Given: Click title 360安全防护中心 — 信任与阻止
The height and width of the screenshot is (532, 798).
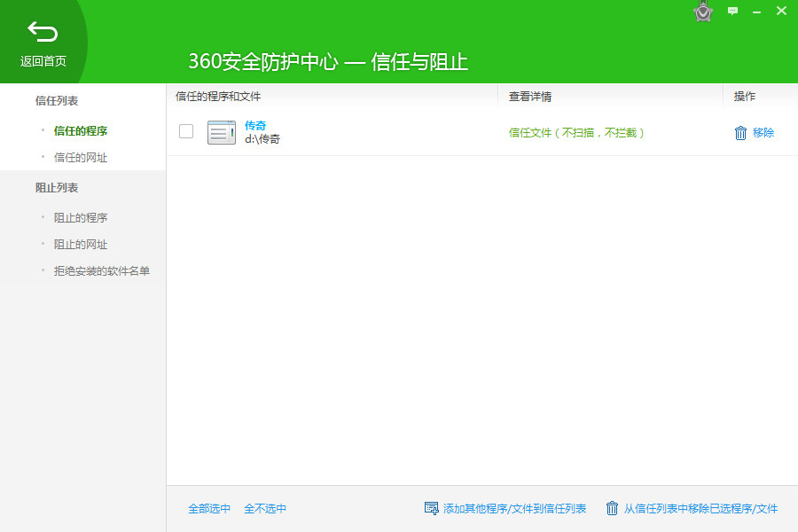Looking at the screenshot, I should point(328,61).
